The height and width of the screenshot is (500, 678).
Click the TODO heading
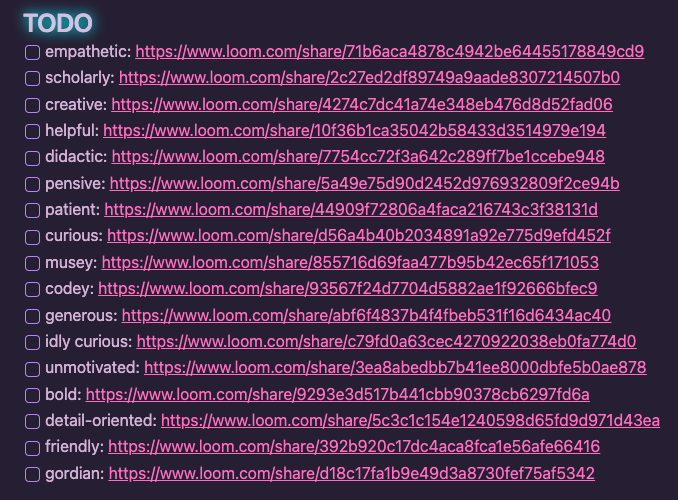58,23
